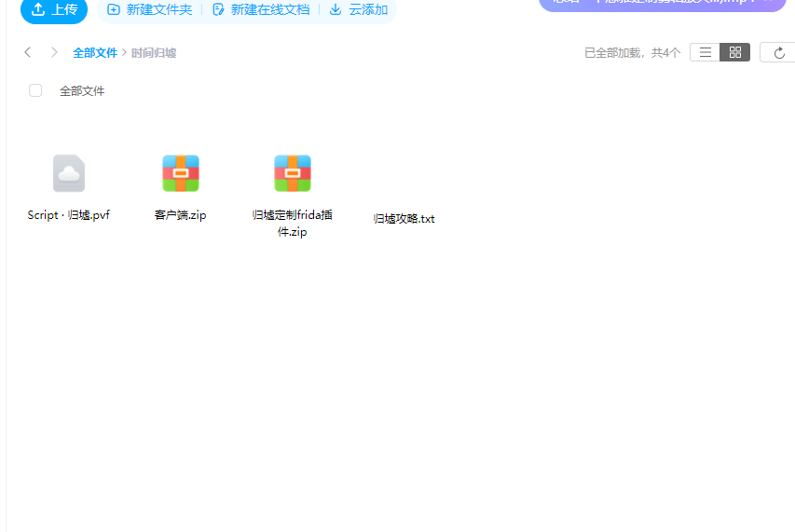Open the 云添加 cloud add option
Viewport: 795px width, 532px height.
click(x=359, y=9)
